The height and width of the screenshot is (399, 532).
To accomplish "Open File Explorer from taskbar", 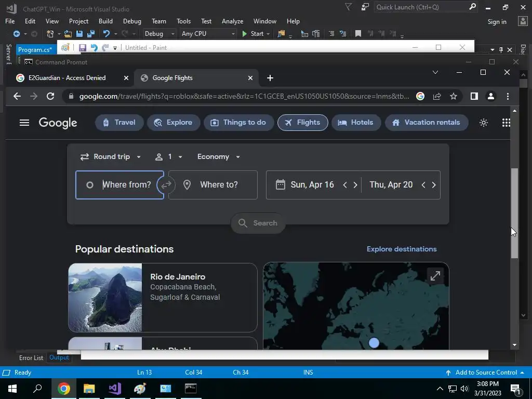I will [89, 389].
